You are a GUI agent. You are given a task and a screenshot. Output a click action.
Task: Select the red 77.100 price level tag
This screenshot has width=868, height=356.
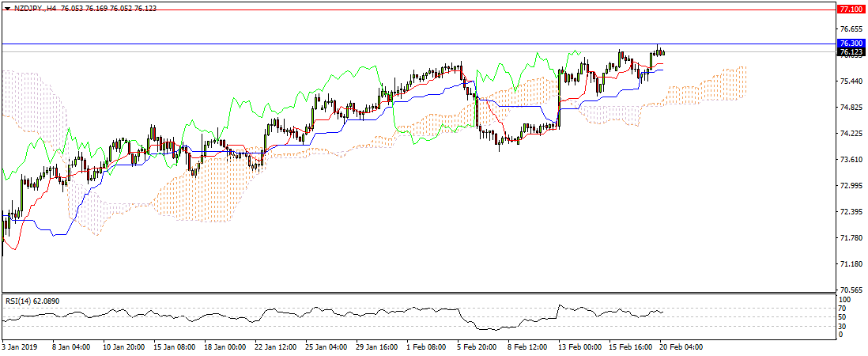pyautogui.click(x=850, y=9)
